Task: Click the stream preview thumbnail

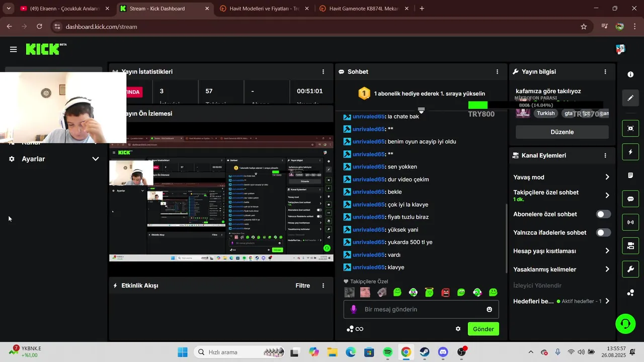Action: click(221, 198)
